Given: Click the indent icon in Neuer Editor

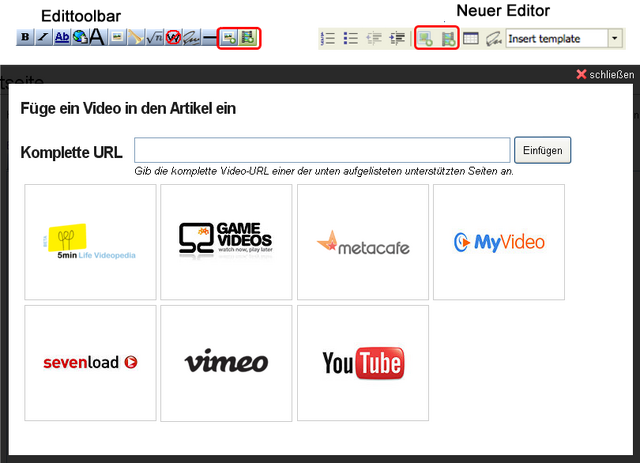Looking at the screenshot, I should (x=397, y=38).
